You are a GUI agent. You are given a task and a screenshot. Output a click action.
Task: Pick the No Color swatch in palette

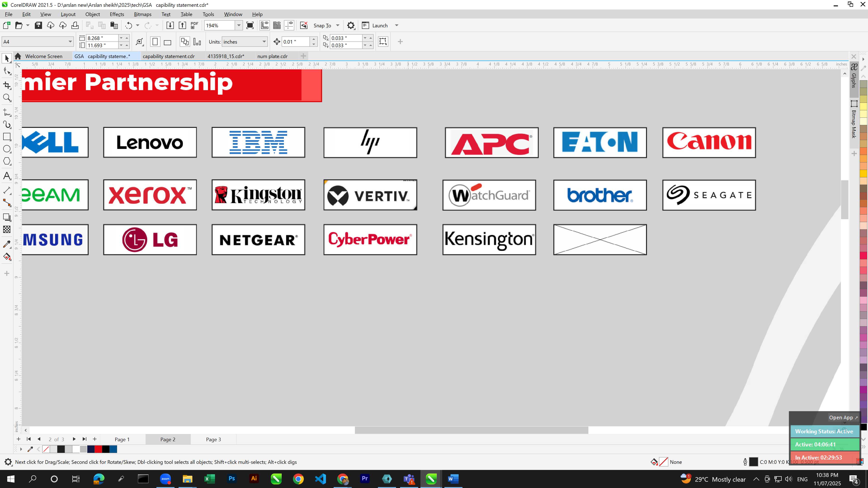click(x=46, y=449)
